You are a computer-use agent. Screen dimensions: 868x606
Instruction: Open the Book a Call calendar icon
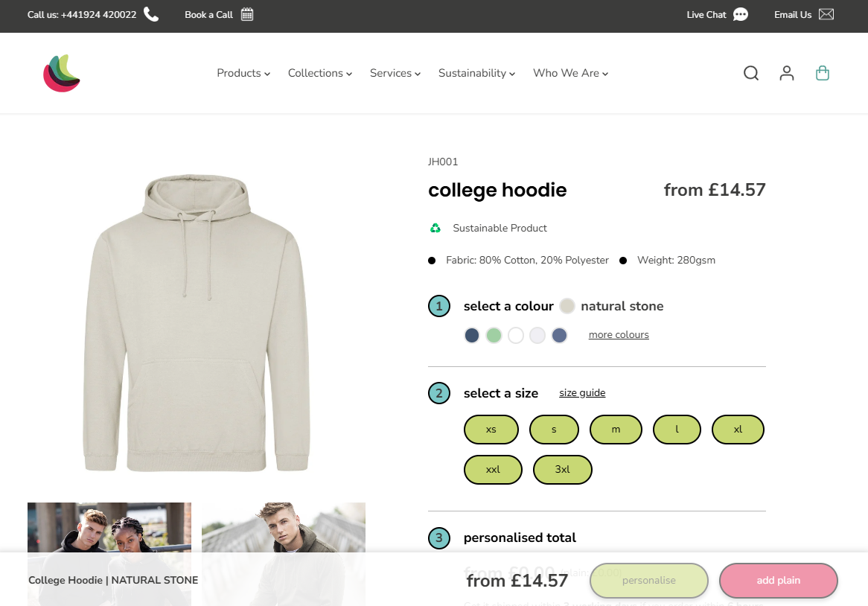247,14
